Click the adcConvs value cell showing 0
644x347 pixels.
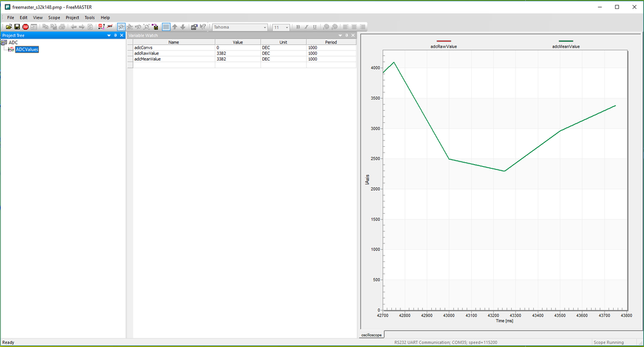(238, 48)
